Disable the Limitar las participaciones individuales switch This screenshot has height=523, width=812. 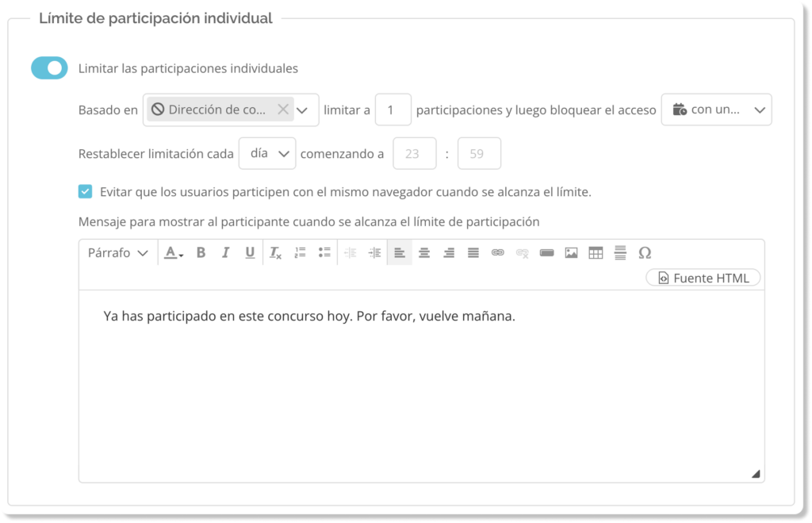[x=49, y=68]
